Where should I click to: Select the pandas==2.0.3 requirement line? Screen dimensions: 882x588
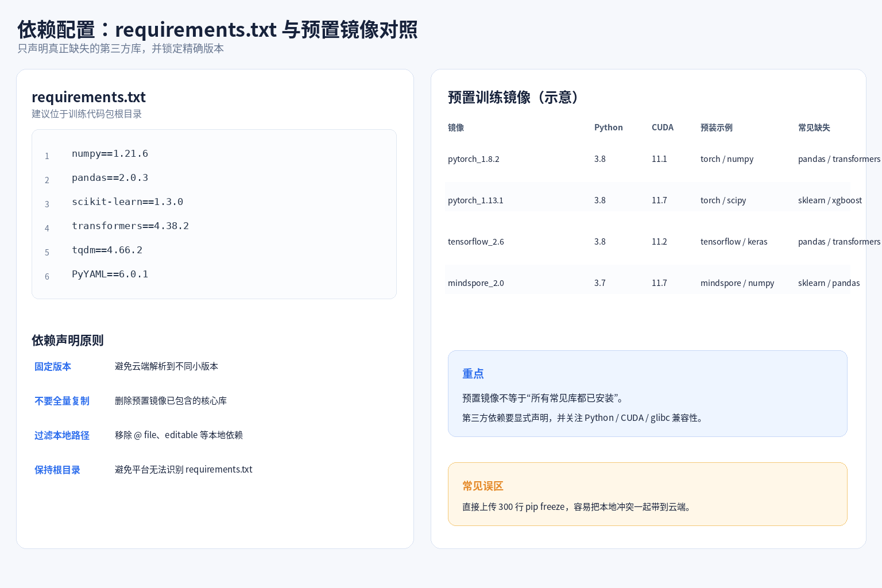110,177
